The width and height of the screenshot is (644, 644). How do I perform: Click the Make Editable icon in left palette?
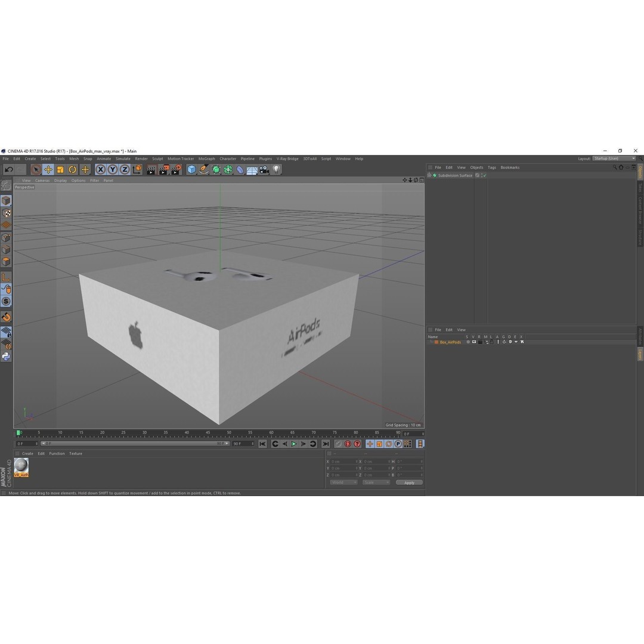(6, 185)
